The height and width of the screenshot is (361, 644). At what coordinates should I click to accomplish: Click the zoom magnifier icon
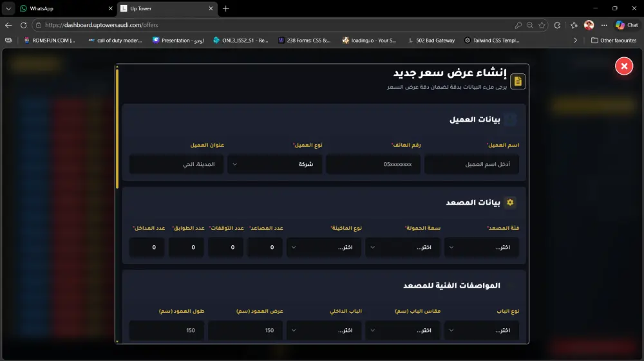coord(530,25)
